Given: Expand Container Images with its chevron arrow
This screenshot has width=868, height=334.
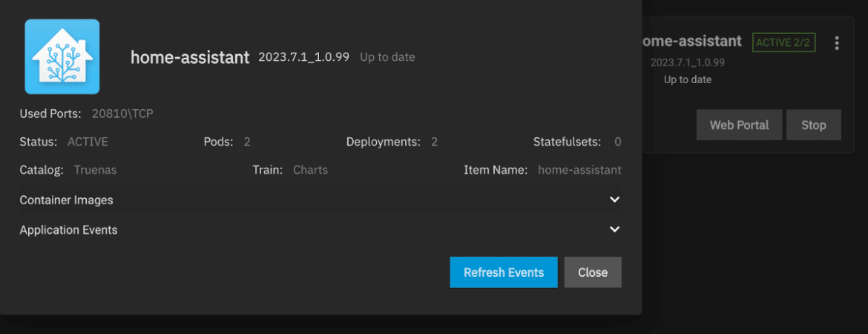Looking at the screenshot, I should click(614, 200).
